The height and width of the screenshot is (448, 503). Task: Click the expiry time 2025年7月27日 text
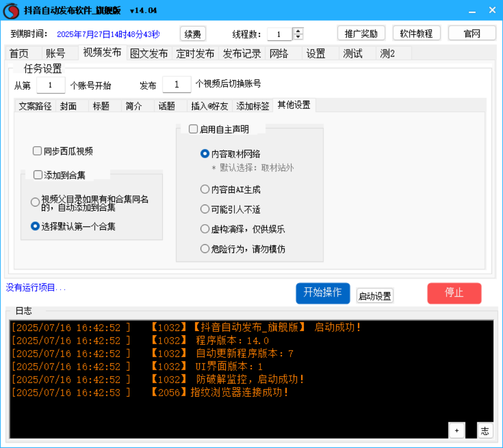[109, 34]
